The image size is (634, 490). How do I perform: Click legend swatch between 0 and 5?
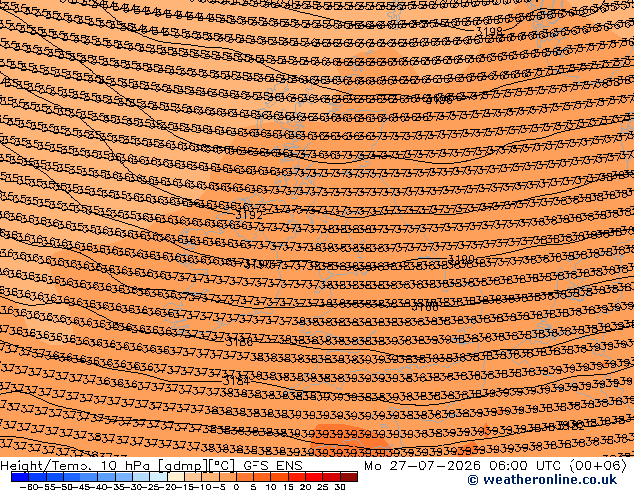pos(245,477)
